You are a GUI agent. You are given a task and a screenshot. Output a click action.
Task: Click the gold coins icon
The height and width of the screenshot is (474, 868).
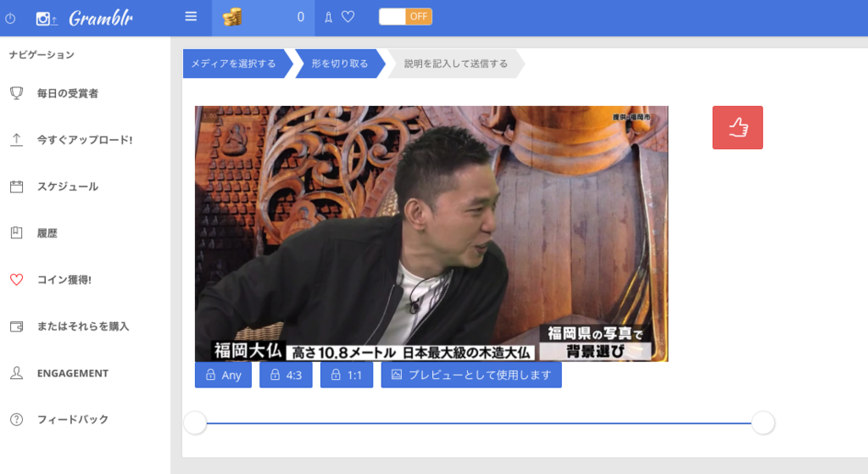(232, 17)
